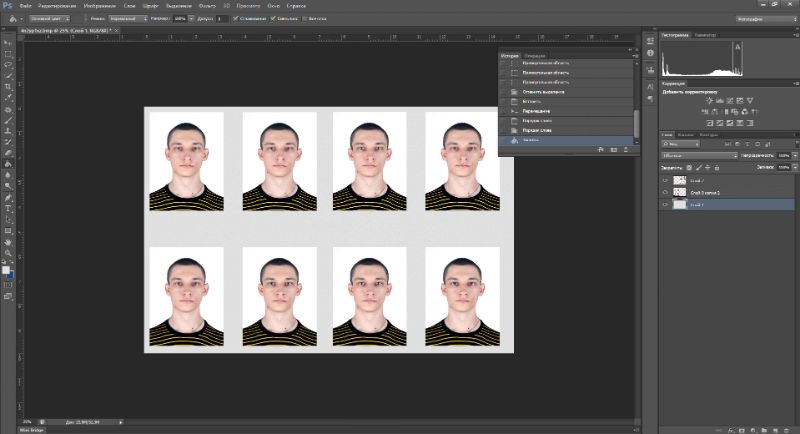This screenshot has height=434, width=800.
Task: Click the foreground color swatch
Action: pyautogui.click(x=6, y=270)
